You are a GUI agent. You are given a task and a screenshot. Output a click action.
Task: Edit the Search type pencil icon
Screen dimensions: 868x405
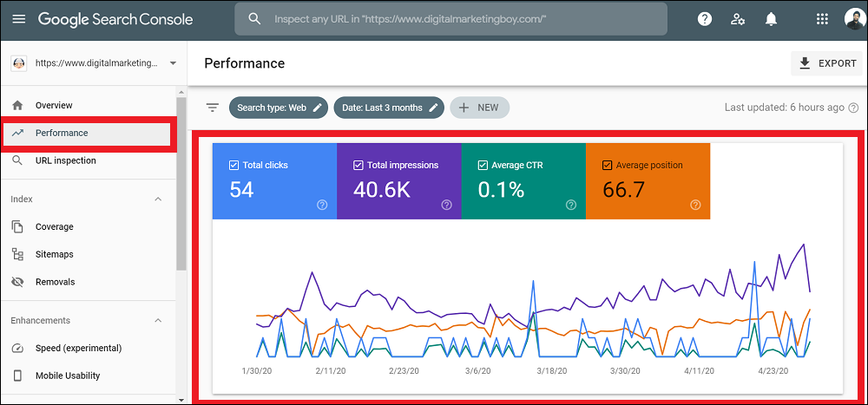coord(317,108)
